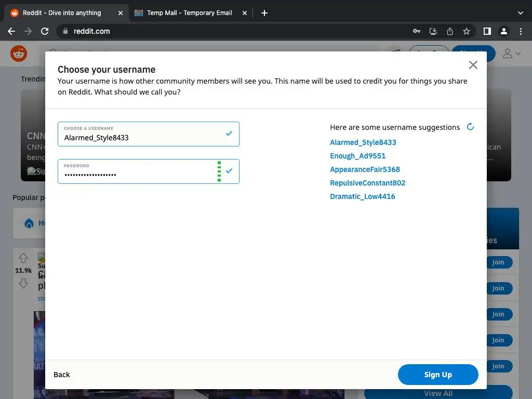Select suggestion Alarmed_Style8433
This screenshot has height=399, width=532.
pyautogui.click(x=363, y=142)
